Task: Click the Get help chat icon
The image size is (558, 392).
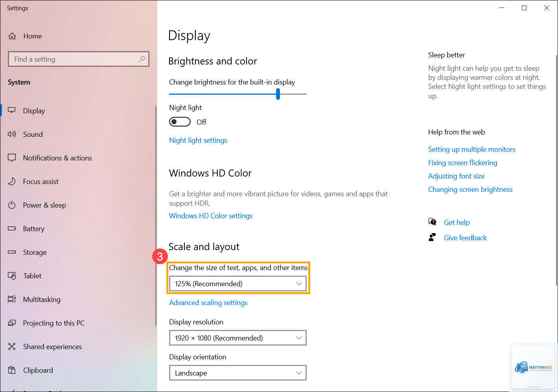Action: click(432, 222)
